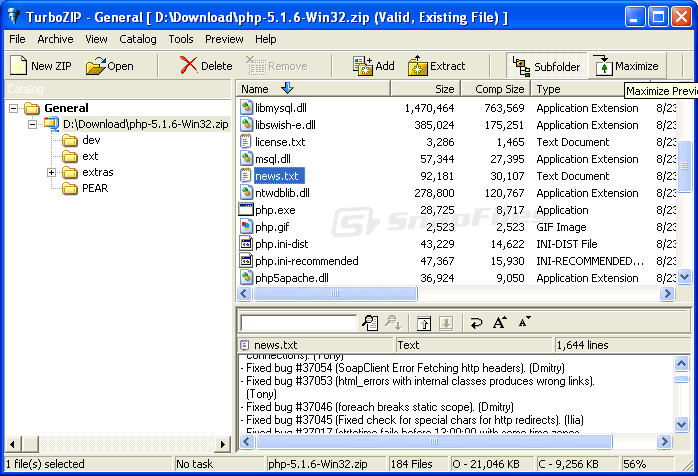This screenshot has width=698, height=476.
Task: Collapse the General catalog node
Action: click(x=14, y=108)
